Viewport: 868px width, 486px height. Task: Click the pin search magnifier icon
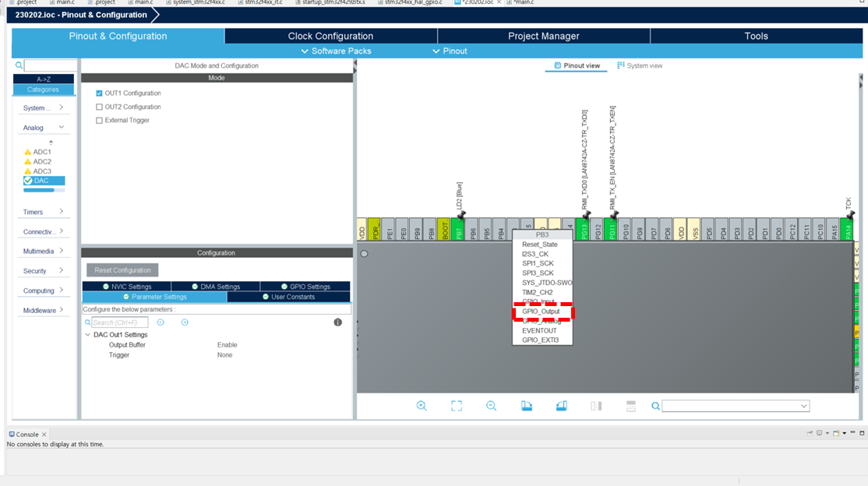655,406
